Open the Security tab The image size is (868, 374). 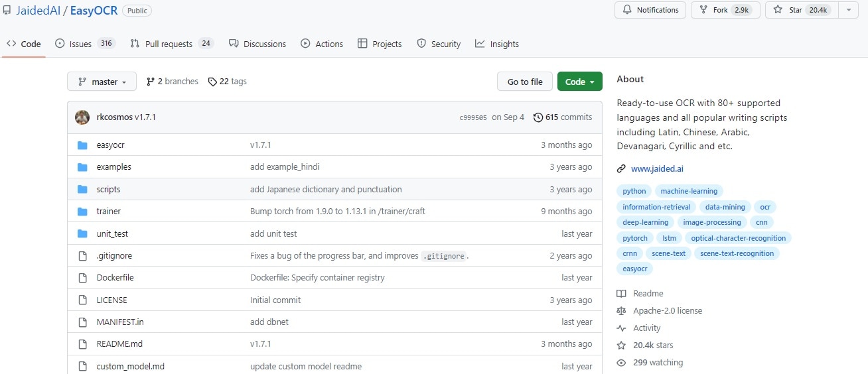tap(439, 44)
